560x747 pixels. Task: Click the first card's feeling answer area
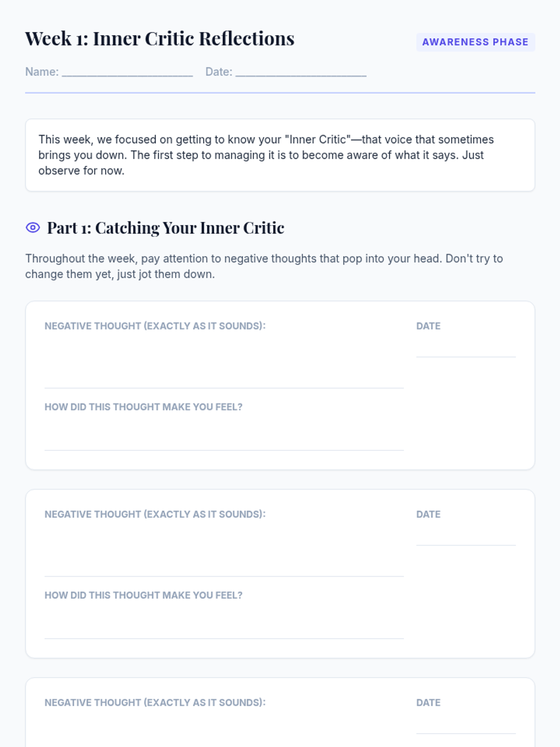coord(224,434)
